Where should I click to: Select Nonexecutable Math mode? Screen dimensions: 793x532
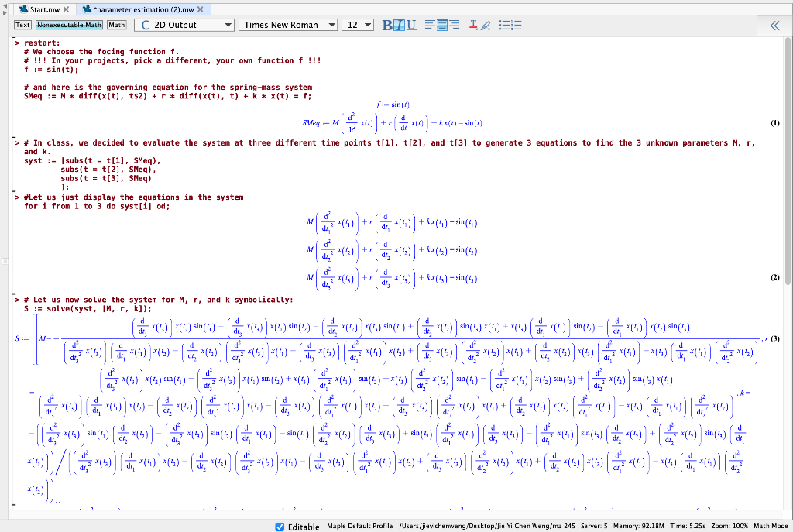69,25
